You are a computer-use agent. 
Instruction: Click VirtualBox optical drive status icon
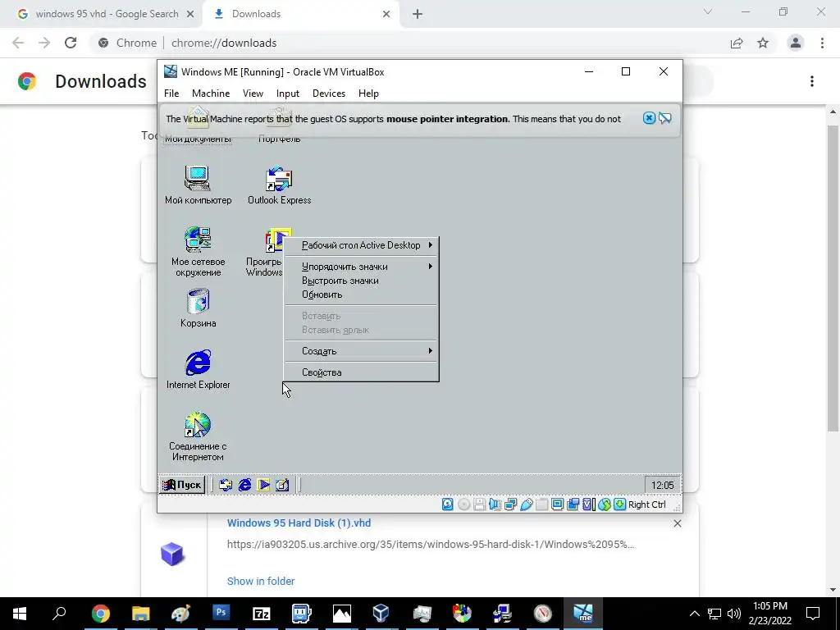pyautogui.click(x=464, y=504)
